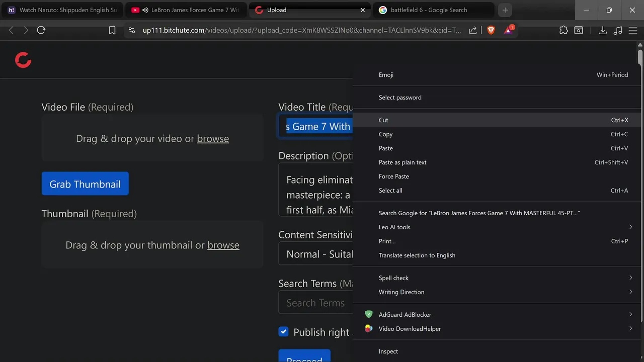Click the browse link for Video File
Image resolution: width=644 pixels, height=362 pixels.
[213, 139]
